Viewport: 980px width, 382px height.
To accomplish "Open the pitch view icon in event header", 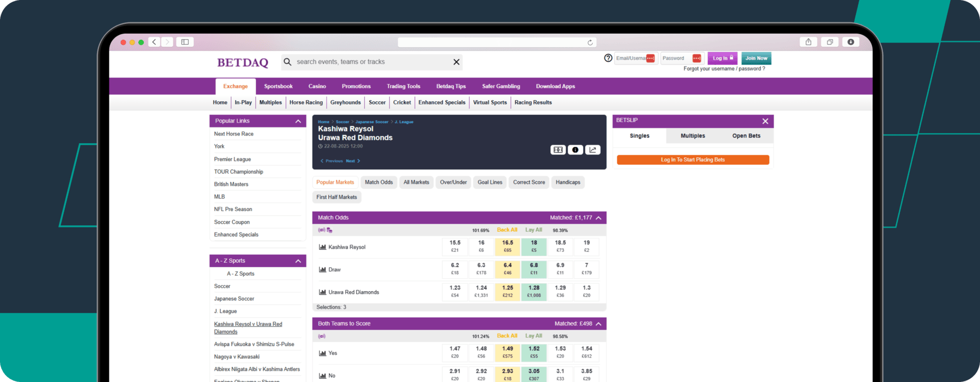I will [558, 150].
